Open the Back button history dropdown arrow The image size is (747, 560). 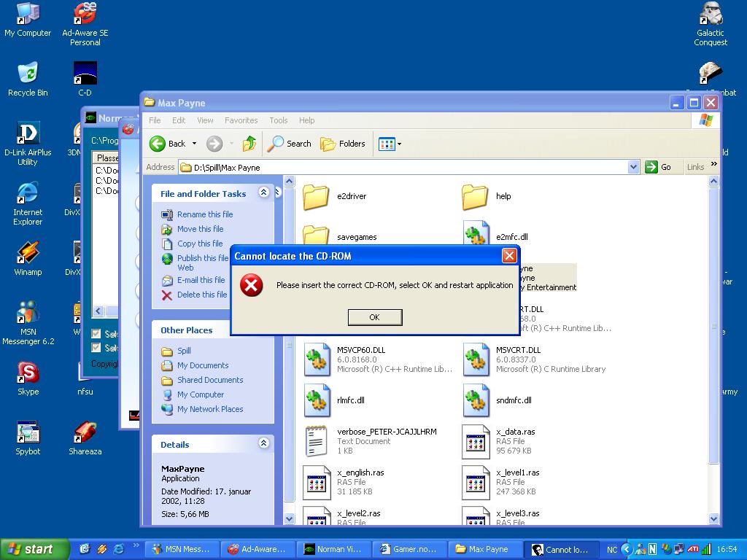click(194, 144)
